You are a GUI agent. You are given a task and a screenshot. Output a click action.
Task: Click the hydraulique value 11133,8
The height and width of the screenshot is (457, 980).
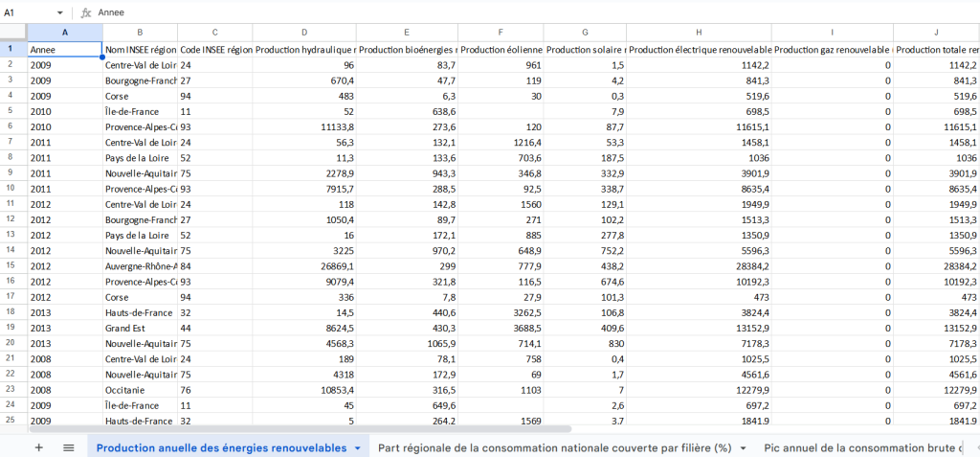tap(304, 127)
